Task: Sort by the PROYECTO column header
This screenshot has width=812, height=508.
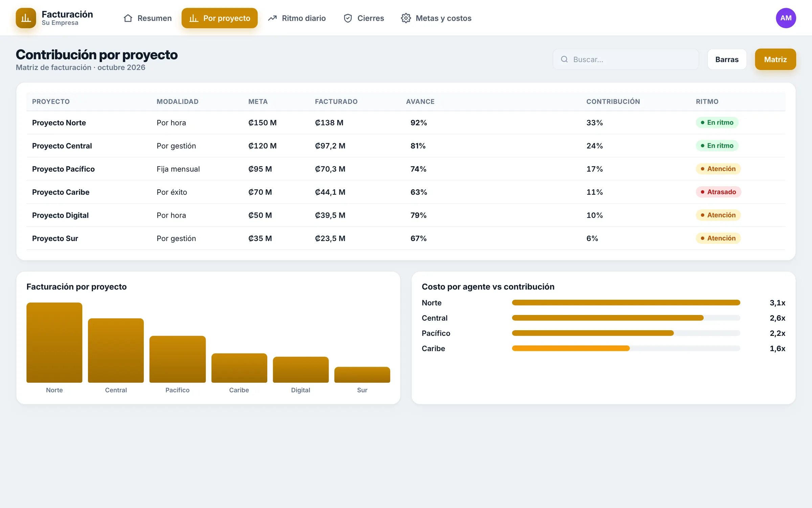Action: 51,102
